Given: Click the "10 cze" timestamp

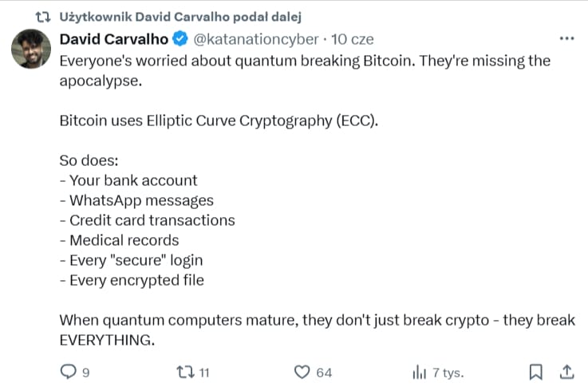Looking at the screenshot, I should click(x=350, y=38).
